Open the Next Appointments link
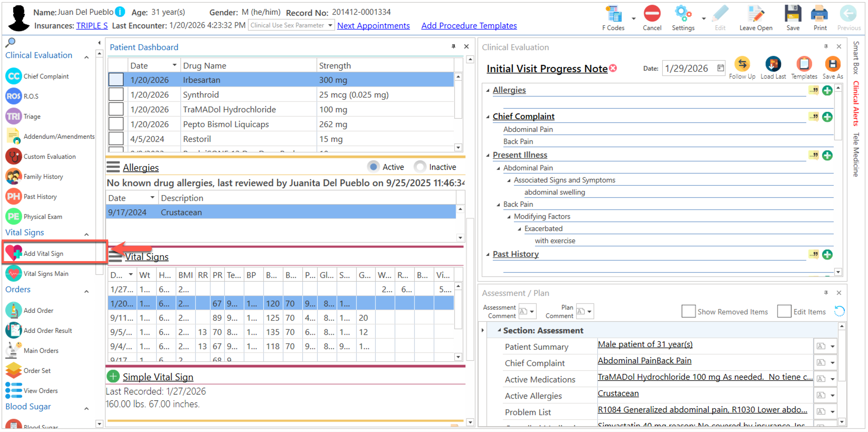The width and height of the screenshot is (868, 432). click(373, 26)
